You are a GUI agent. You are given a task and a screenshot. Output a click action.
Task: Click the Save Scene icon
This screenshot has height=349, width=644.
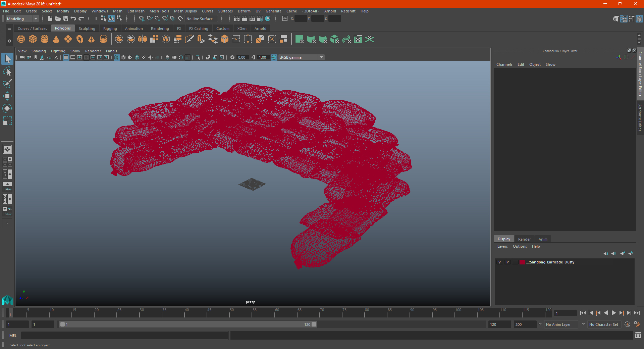coord(66,19)
